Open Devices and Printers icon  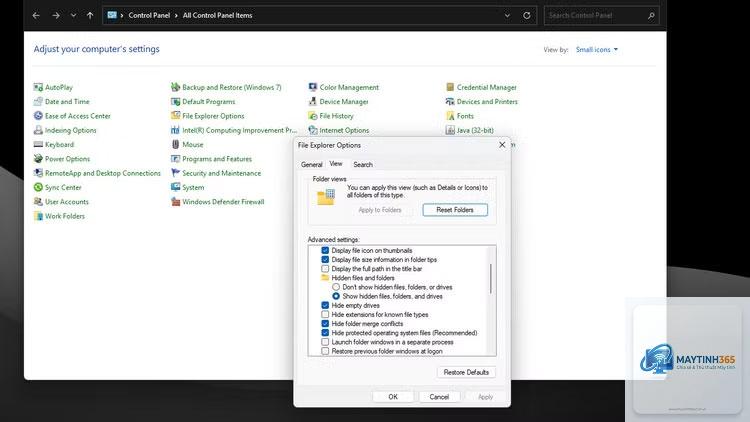tap(450, 101)
